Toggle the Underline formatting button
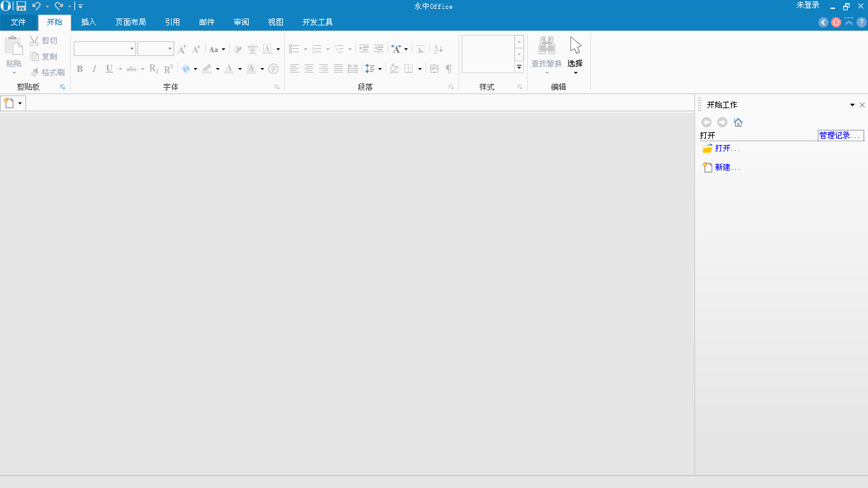 109,69
